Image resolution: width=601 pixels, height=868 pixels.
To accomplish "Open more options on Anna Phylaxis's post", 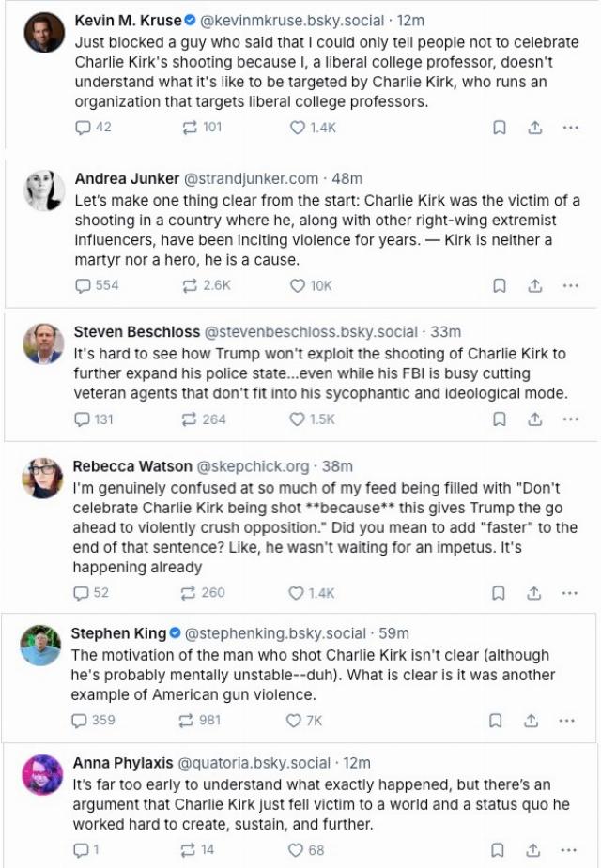I will click(569, 850).
